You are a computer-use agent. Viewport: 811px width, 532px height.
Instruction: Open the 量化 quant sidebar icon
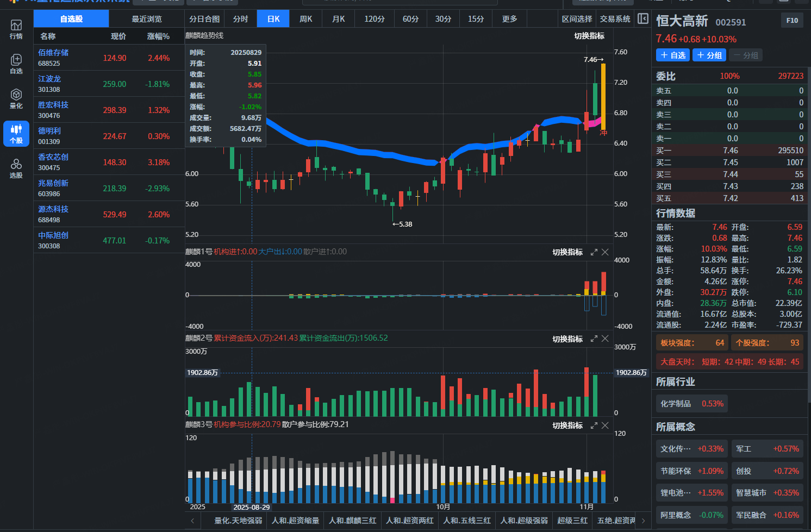pos(16,99)
